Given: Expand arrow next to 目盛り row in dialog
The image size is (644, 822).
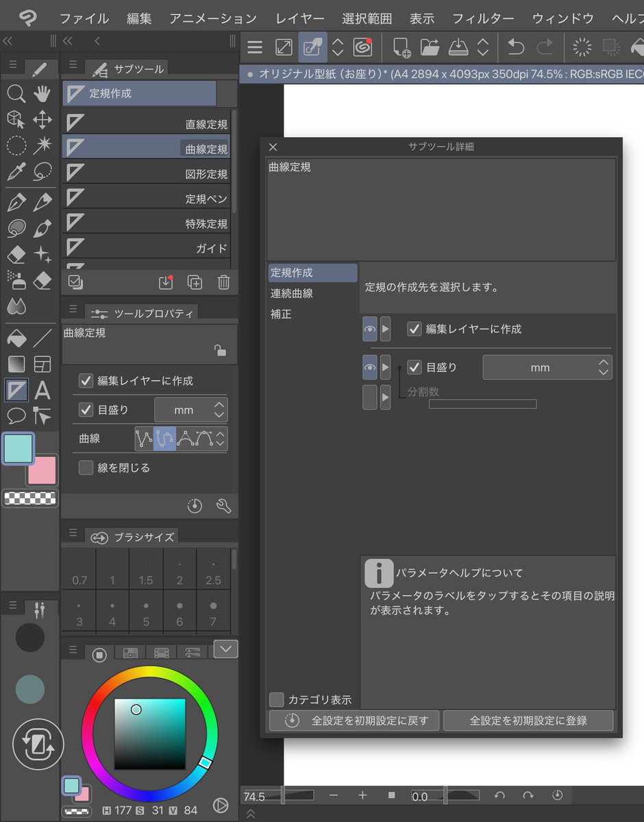Looking at the screenshot, I should tap(386, 367).
